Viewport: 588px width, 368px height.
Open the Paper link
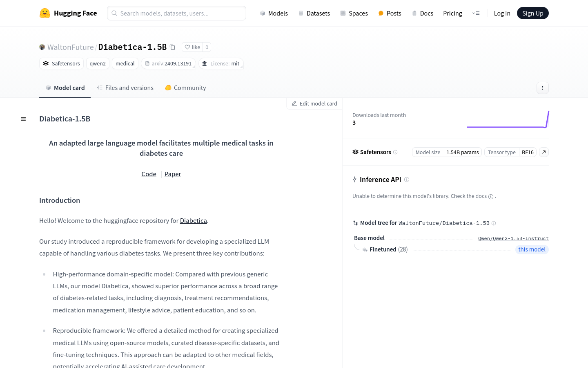pyautogui.click(x=173, y=174)
